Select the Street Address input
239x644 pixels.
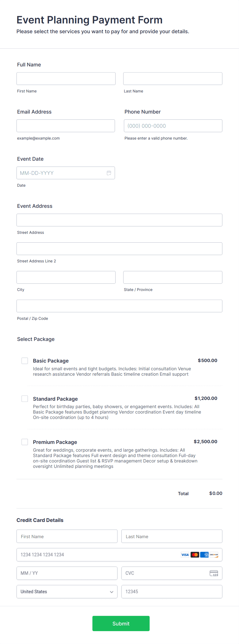pyautogui.click(x=119, y=220)
